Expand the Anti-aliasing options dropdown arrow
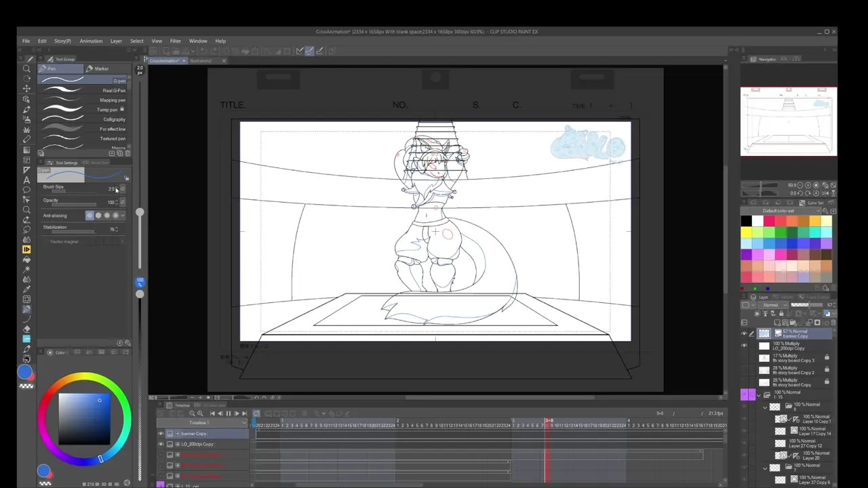Screen dimensions: 868x488 click(x=123, y=215)
